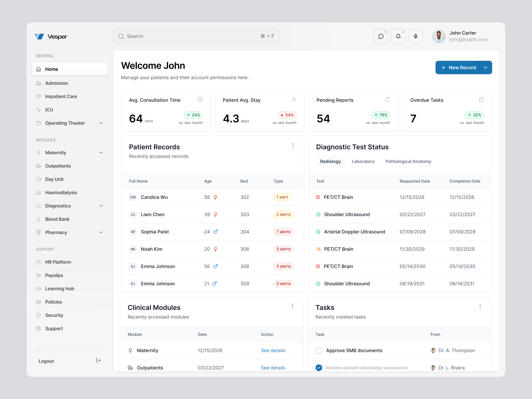Open See details for the Maternity module
Viewport: 532px width, 399px height.
[x=273, y=350]
